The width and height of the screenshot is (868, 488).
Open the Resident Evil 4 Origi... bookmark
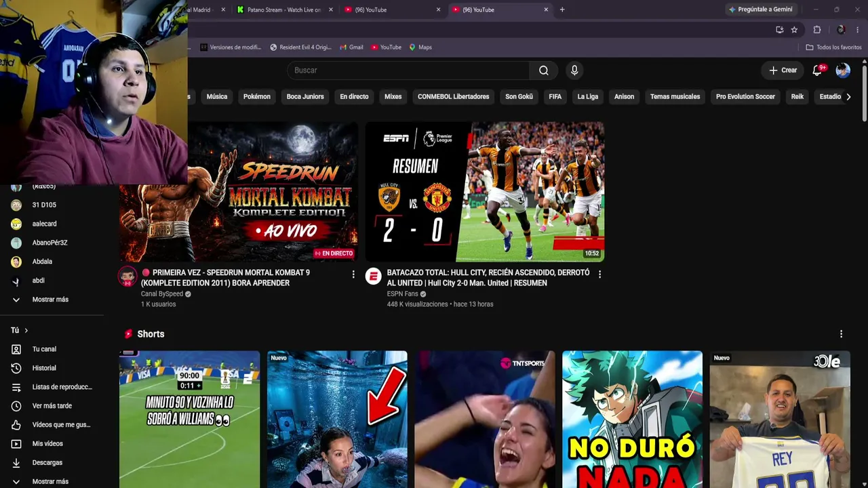(300, 47)
